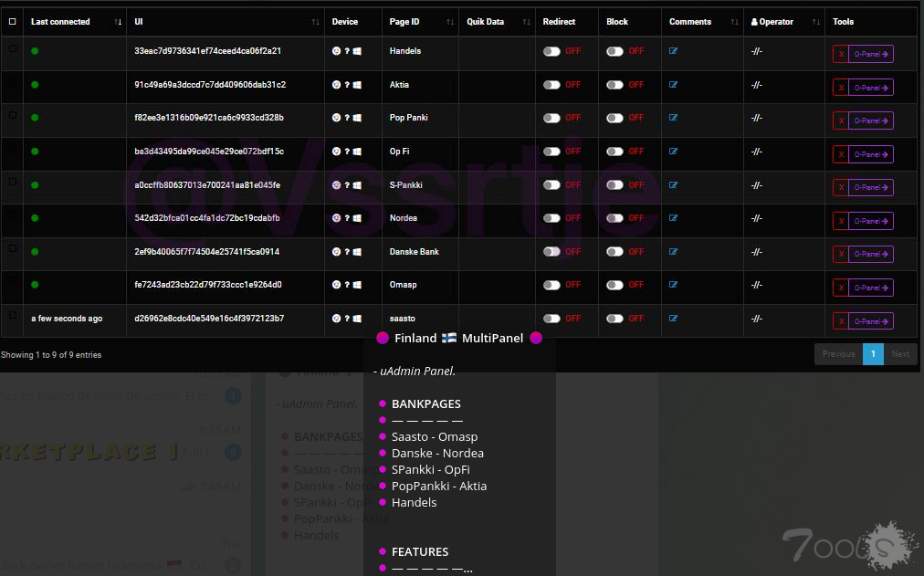Click the Device column header

click(345, 22)
